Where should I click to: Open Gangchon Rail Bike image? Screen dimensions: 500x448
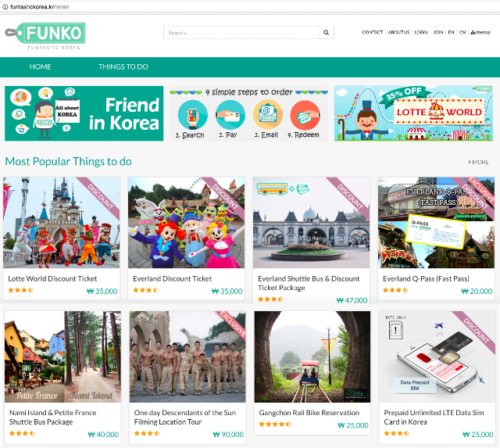point(312,357)
